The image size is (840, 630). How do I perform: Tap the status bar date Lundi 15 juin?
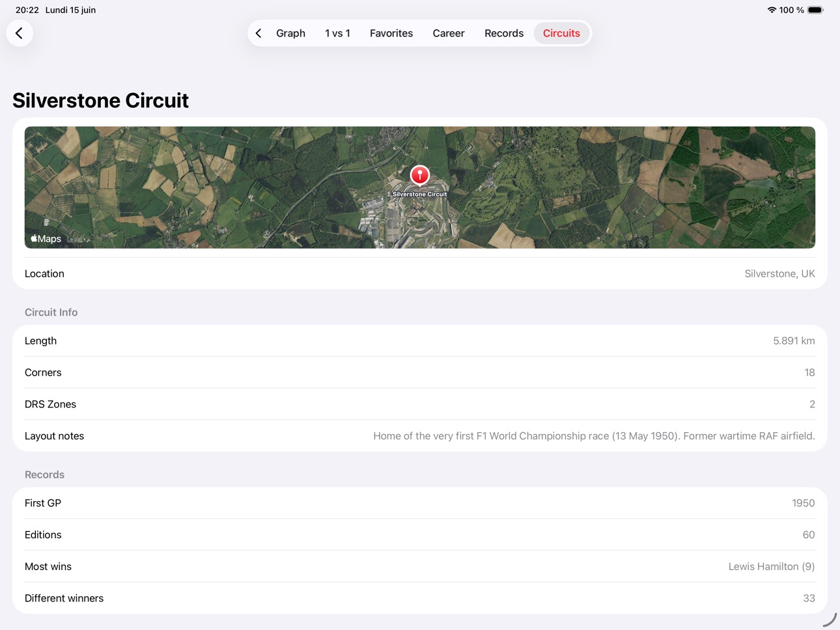pos(70,10)
